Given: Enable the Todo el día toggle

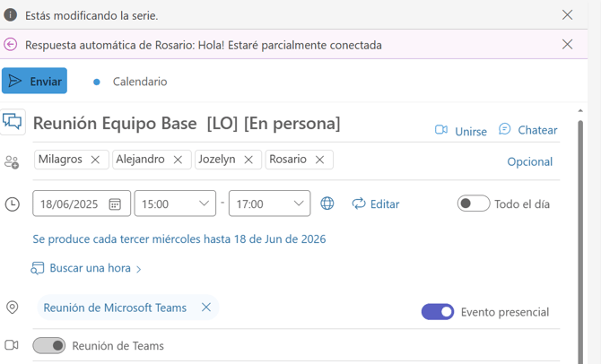Looking at the screenshot, I should [473, 204].
